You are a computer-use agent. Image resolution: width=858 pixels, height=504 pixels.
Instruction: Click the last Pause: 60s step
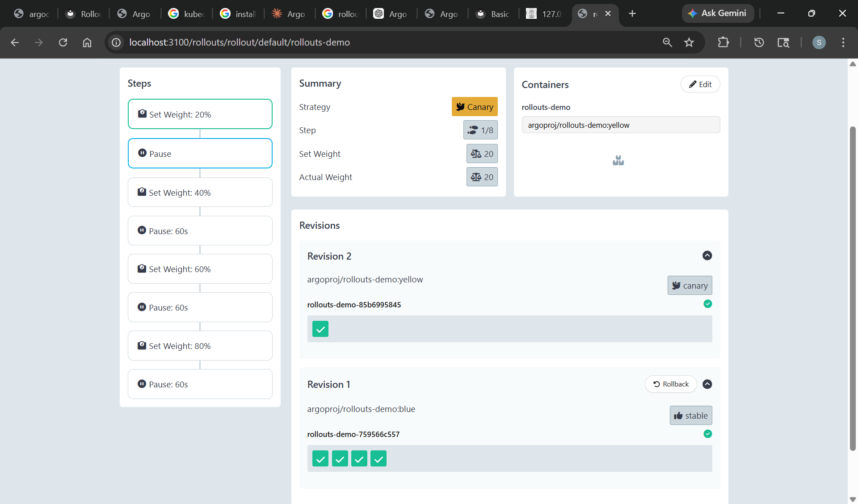tap(200, 384)
